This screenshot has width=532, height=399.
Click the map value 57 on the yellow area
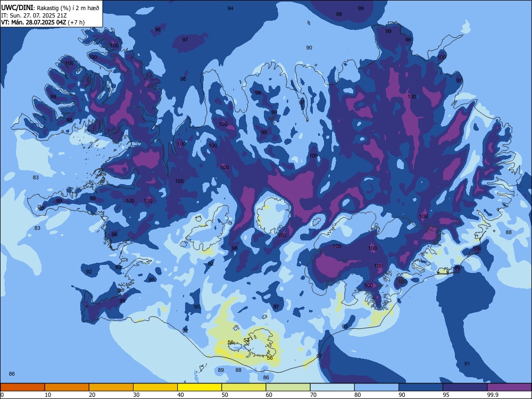click(247, 340)
